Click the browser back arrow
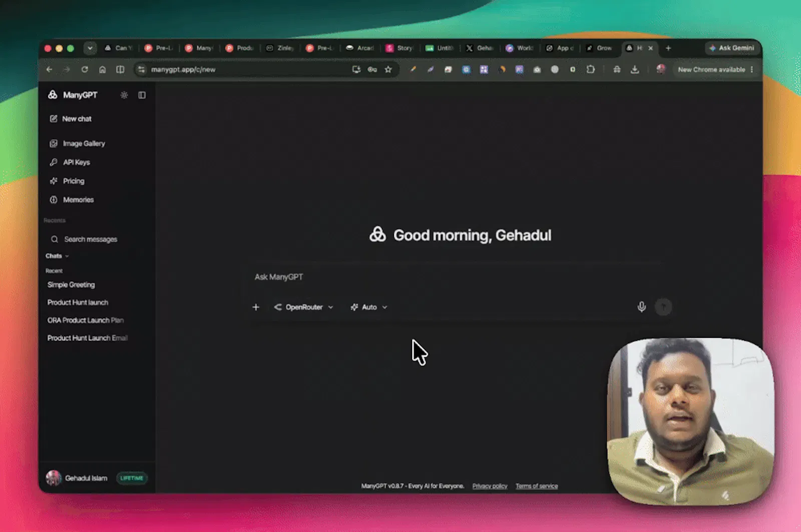The width and height of the screenshot is (801, 532). coord(49,70)
